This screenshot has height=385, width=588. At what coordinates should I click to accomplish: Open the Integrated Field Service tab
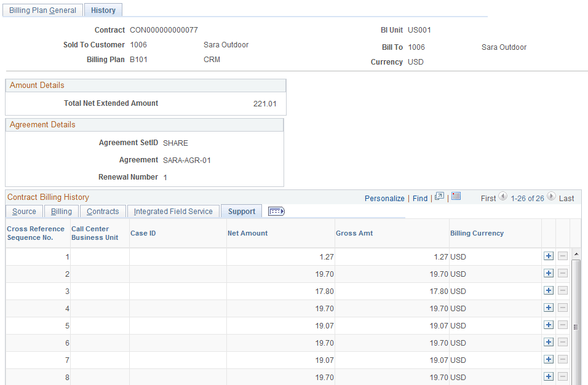click(173, 211)
